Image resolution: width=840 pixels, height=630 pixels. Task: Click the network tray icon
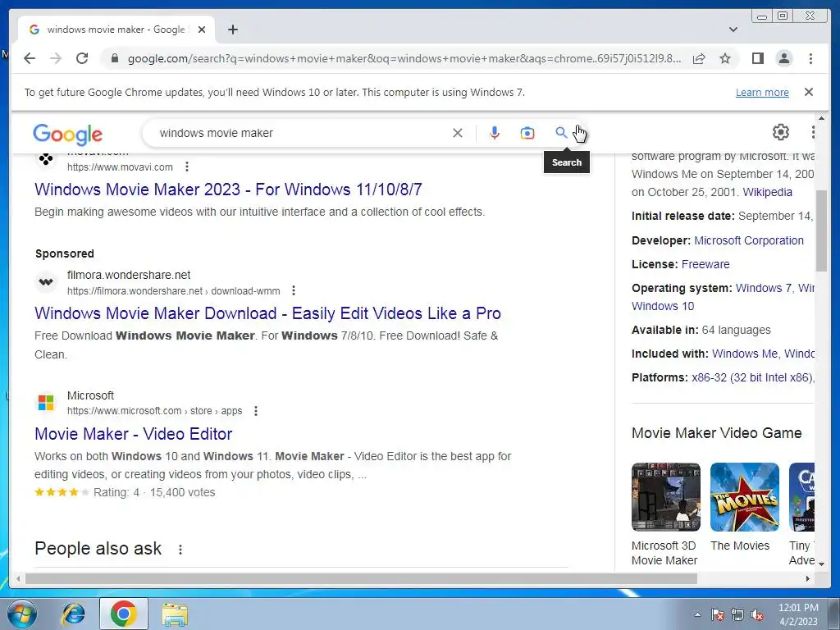[x=737, y=615]
